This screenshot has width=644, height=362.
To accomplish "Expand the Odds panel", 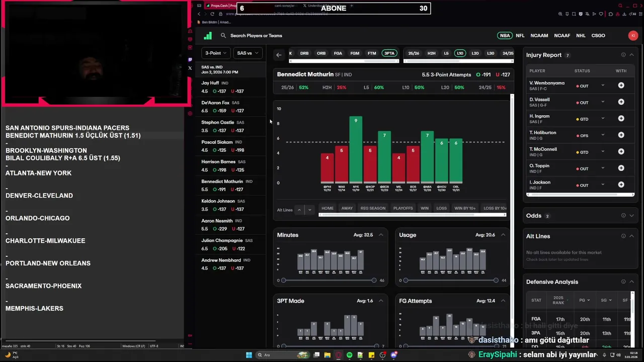I will [x=631, y=216].
